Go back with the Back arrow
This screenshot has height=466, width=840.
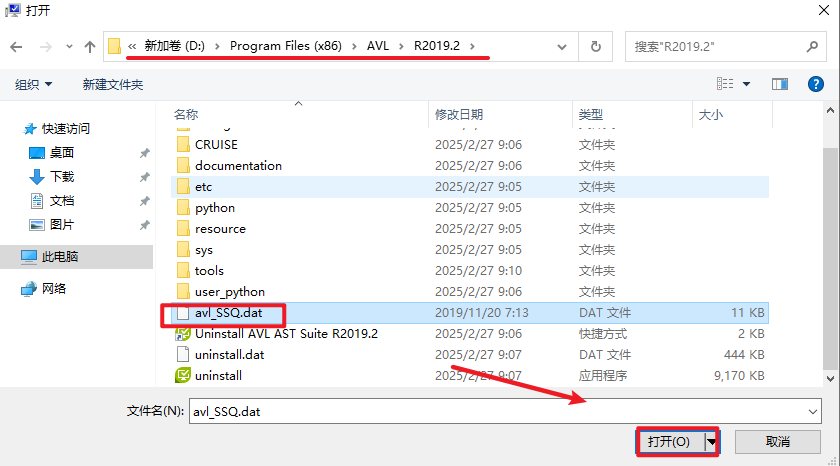click(x=16, y=47)
